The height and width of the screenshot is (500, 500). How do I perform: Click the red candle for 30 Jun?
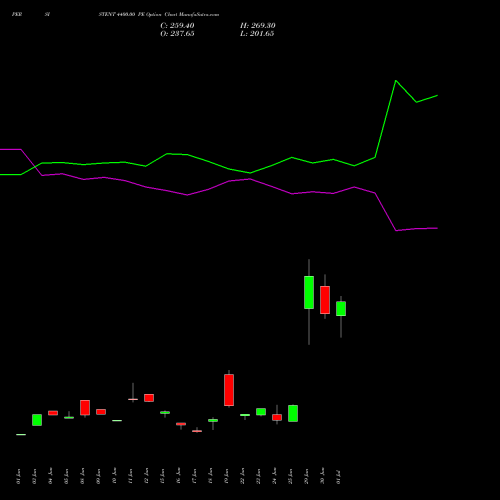(x=325, y=300)
